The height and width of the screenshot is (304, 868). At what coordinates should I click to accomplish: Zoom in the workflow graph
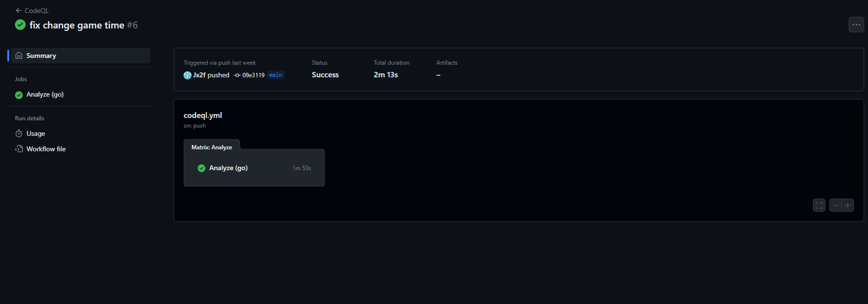tap(848, 205)
